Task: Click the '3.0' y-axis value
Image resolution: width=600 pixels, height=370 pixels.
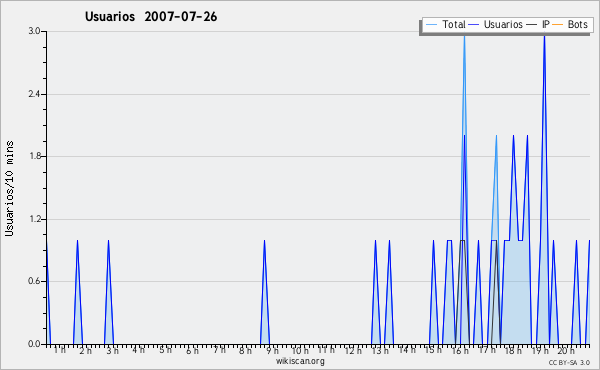Action: [34, 31]
